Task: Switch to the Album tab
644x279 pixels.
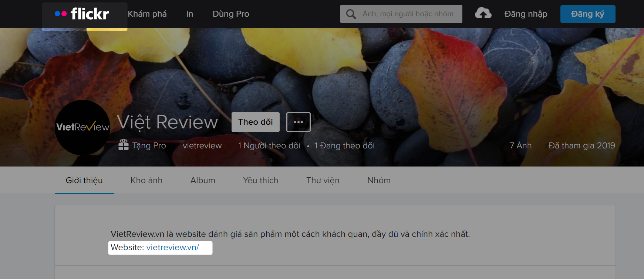Action: 203,181
